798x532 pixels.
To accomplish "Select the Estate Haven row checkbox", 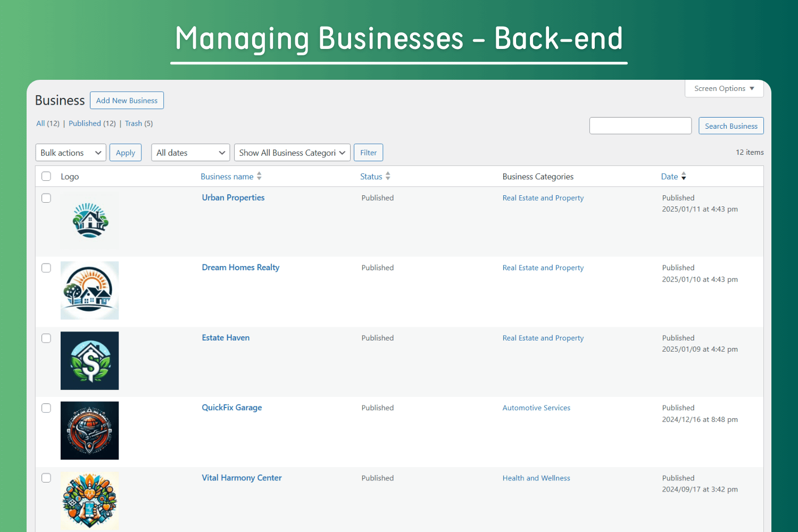I will click(x=46, y=338).
